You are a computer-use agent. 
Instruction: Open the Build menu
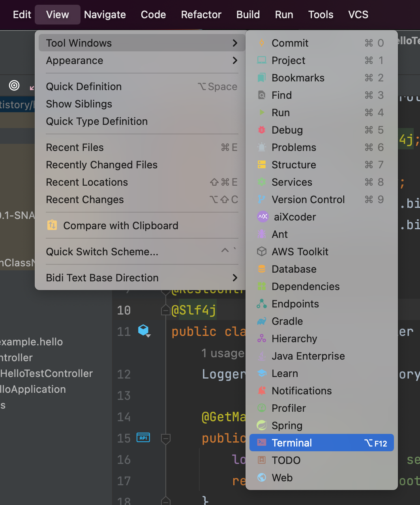(248, 15)
